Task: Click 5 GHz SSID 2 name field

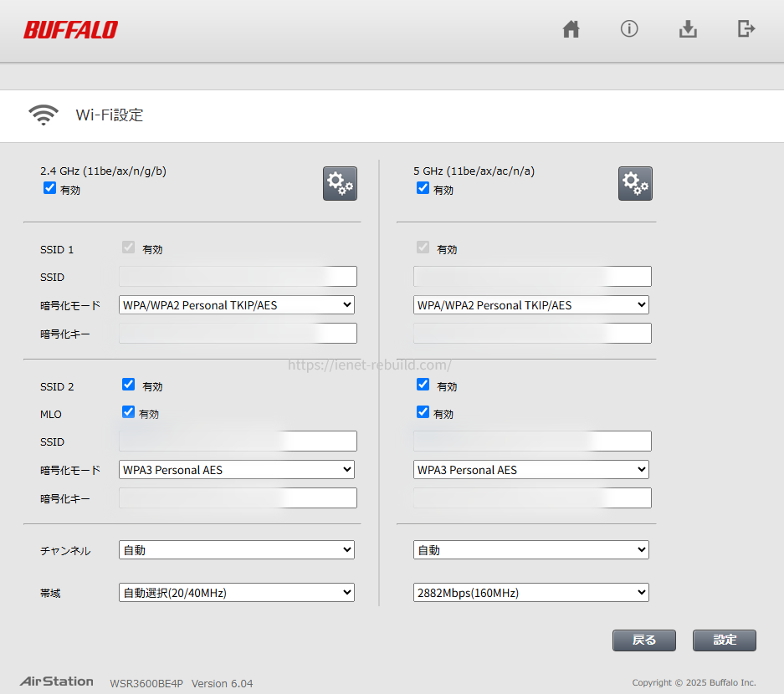Action: (x=532, y=441)
